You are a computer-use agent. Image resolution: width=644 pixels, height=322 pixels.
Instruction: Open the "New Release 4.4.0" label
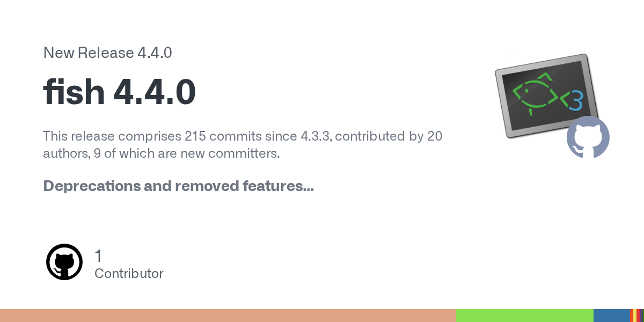coord(107,53)
